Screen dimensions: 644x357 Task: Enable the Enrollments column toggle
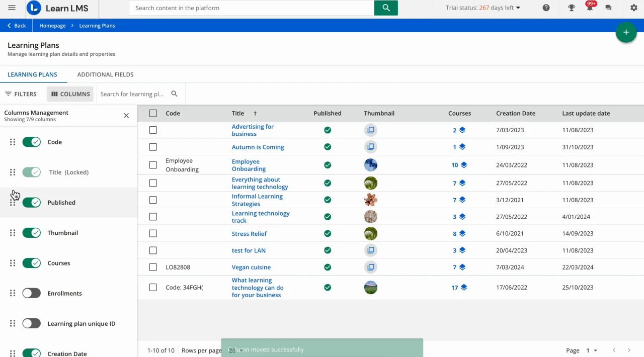[x=32, y=294]
